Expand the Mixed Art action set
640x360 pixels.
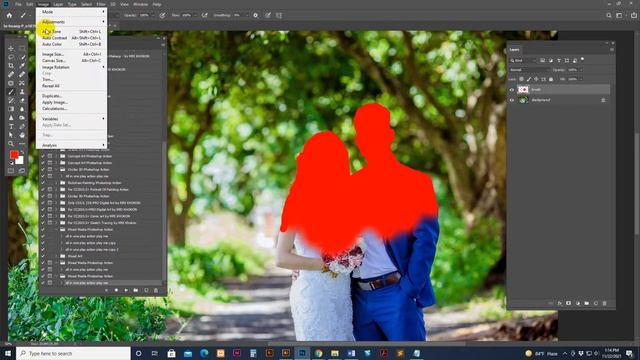[x=56, y=256]
